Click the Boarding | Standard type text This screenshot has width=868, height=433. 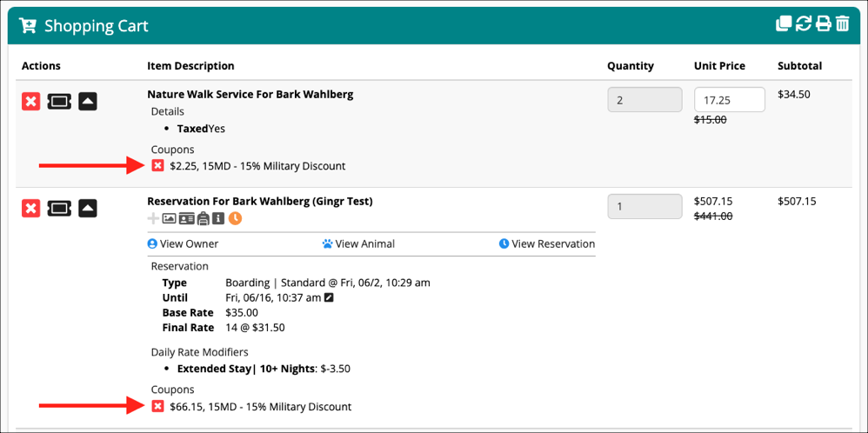coord(328,283)
